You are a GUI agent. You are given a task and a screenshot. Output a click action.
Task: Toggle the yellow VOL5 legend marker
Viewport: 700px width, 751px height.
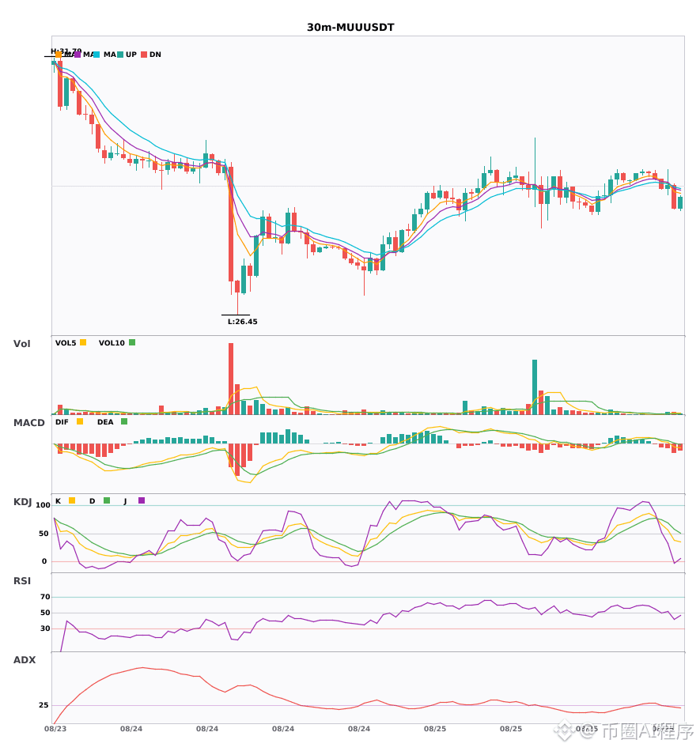(83, 342)
